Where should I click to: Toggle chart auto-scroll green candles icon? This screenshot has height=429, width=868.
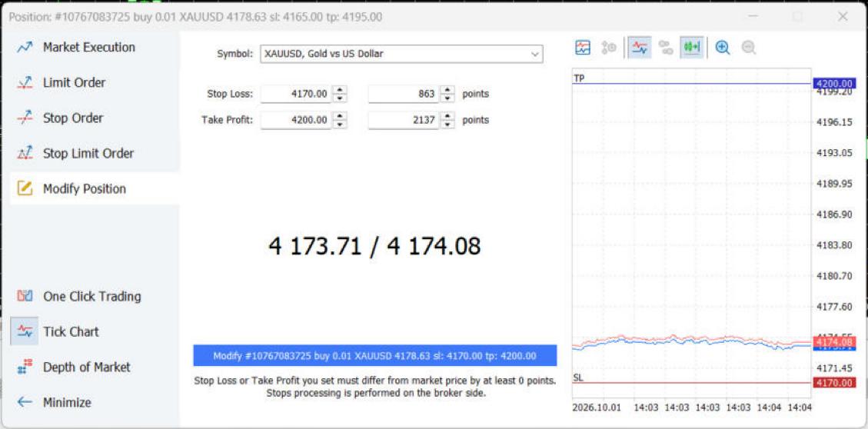692,48
